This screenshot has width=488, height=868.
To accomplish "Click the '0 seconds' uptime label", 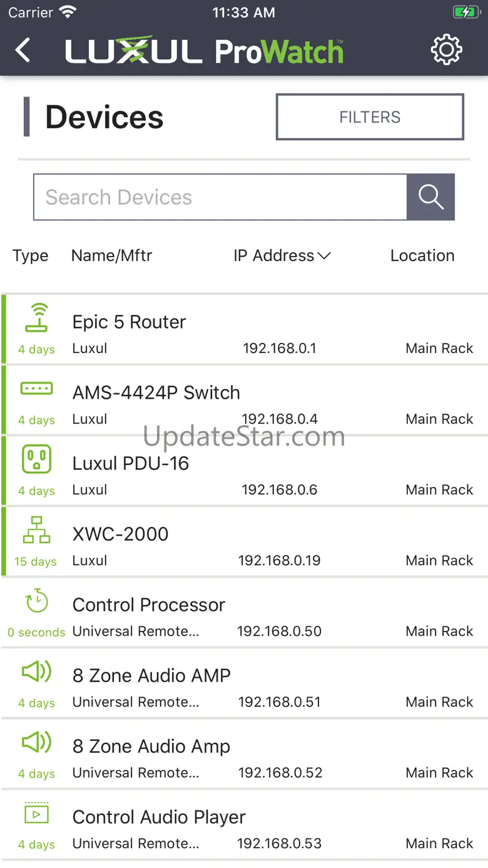I will [x=36, y=632].
